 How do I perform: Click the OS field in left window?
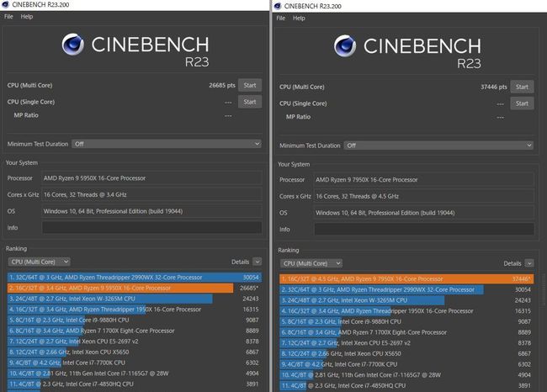151,211
